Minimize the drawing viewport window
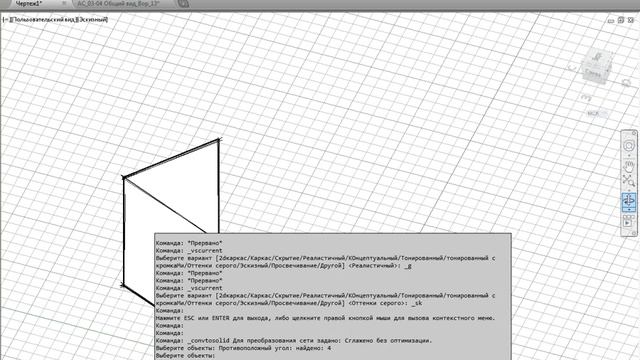 point(611,20)
